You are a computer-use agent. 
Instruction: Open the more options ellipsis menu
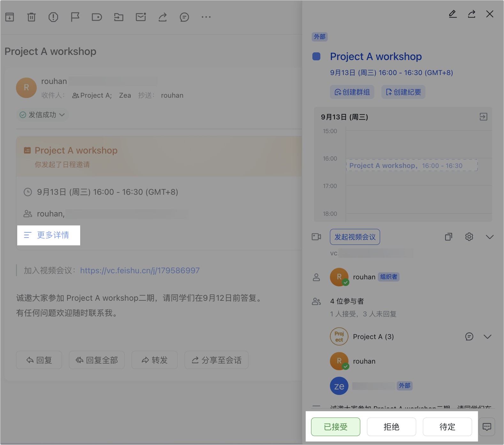tap(206, 17)
